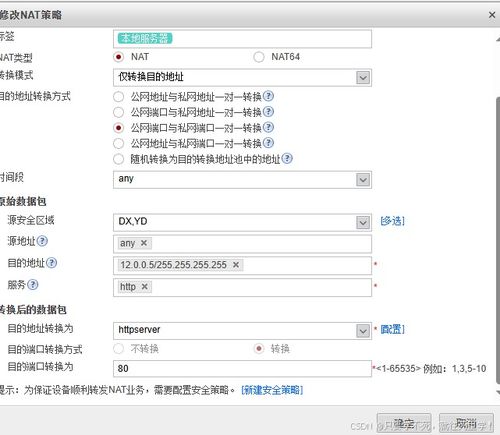Screen dimensions: 500x435
Task: Open help icon for 公网端口与私网地址一对一转换
Action: [268, 112]
